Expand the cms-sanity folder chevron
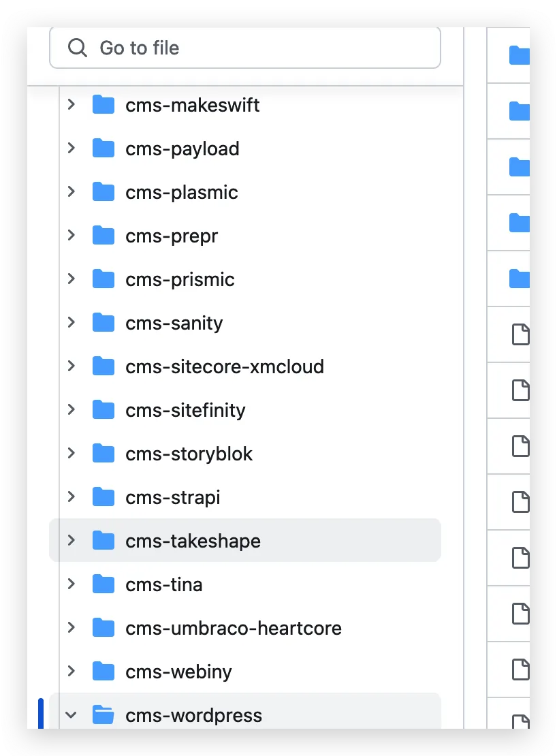The width and height of the screenshot is (557, 756). click(x=71, y=323)
